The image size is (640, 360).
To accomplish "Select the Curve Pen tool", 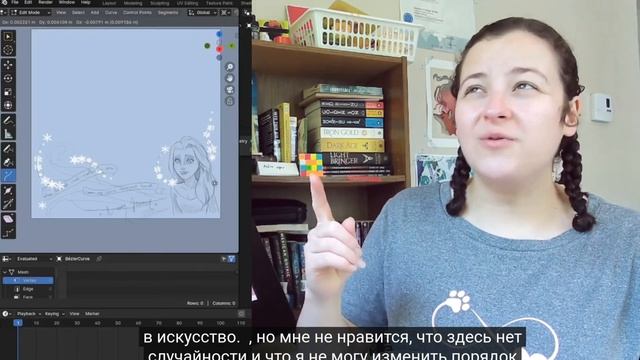I will [8, 162].
